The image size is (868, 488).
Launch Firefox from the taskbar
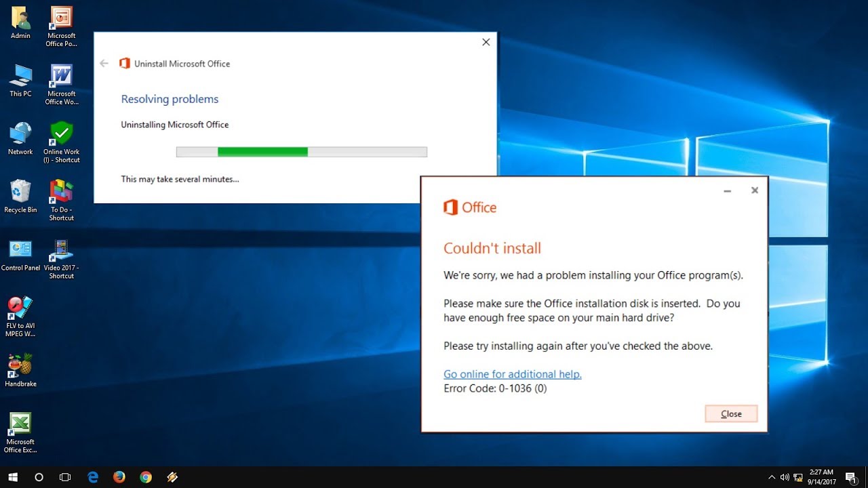pyautogui.click(x=119, y=477)
